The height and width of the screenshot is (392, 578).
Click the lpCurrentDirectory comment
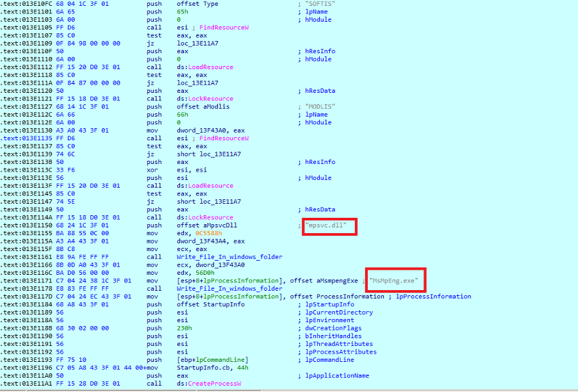pos(339,313)
